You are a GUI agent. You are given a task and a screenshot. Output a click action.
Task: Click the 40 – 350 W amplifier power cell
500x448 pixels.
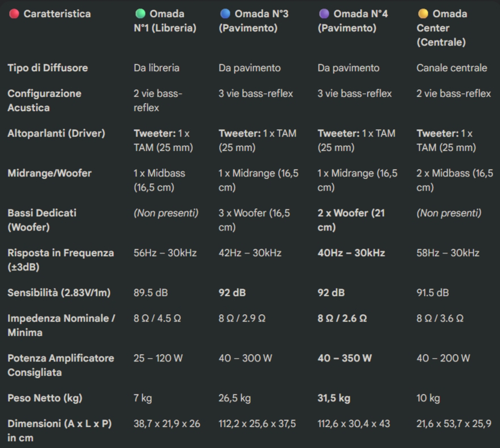click(345, 358)
